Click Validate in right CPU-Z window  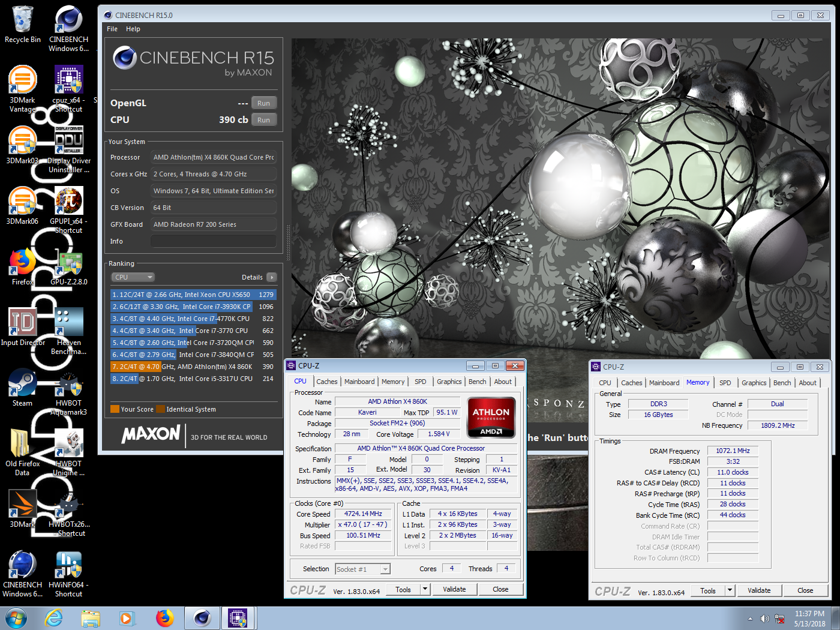click(759, 591)
